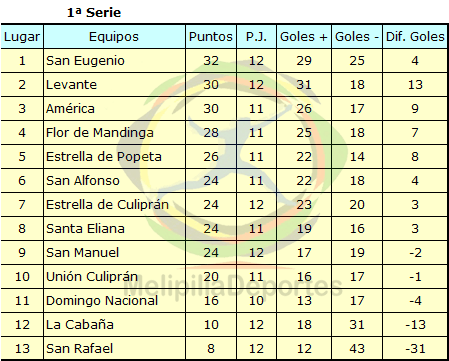Select the Goles - column header

click(357, 37)
